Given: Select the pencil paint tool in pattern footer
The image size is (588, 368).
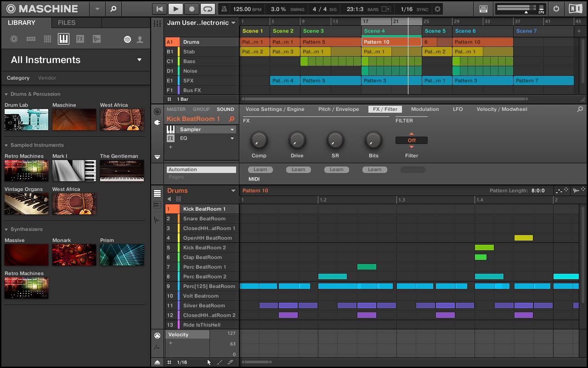Looking at the screenshot, I should (x=220, y=362).
